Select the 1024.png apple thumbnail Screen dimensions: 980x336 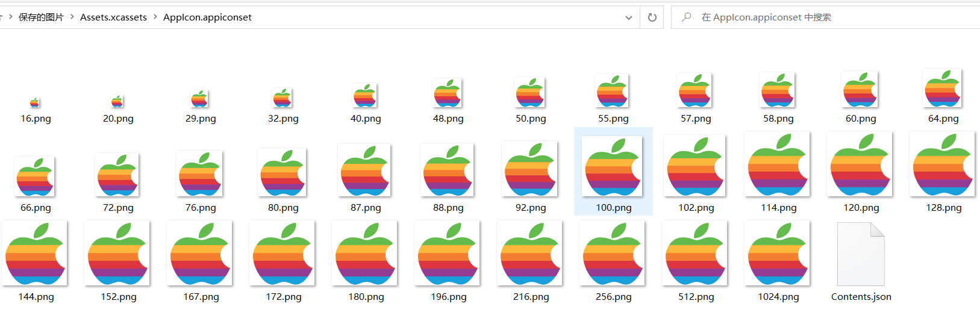coord(778,253)
